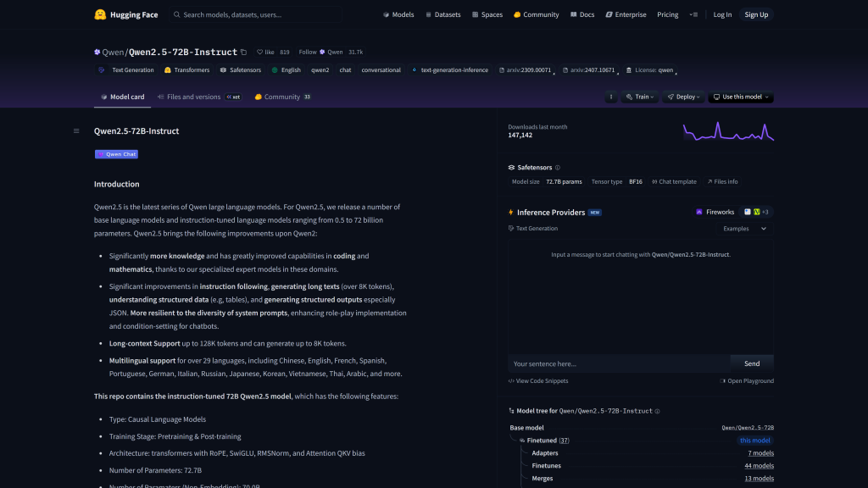Focus the search models input field
The width and height of the screenshot is (868, 488).
click(256, 15)
